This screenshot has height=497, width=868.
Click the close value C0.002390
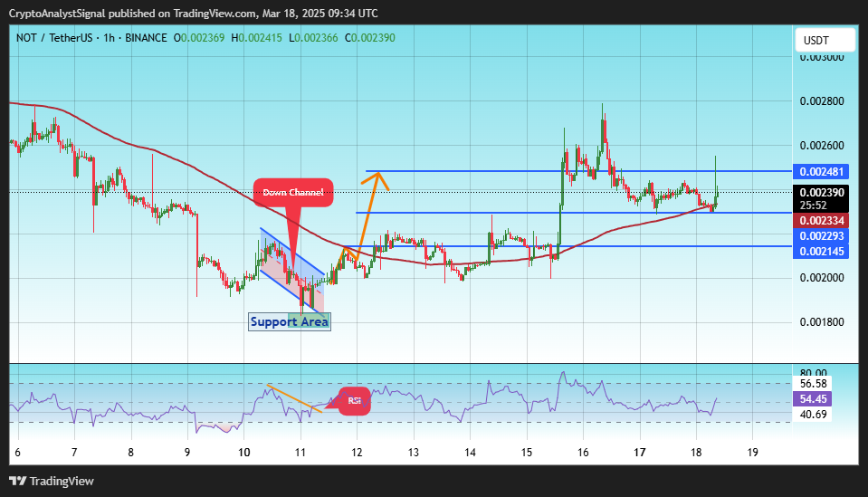tap(370, 38)
